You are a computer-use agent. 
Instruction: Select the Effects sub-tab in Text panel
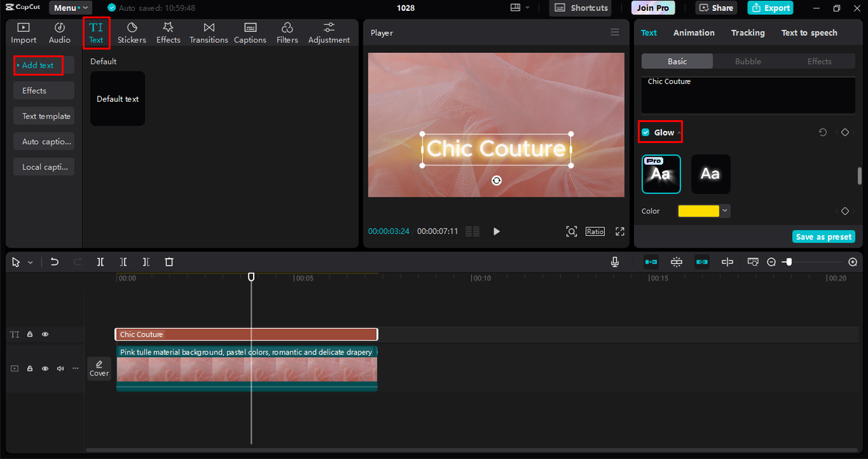coord(819,61)
